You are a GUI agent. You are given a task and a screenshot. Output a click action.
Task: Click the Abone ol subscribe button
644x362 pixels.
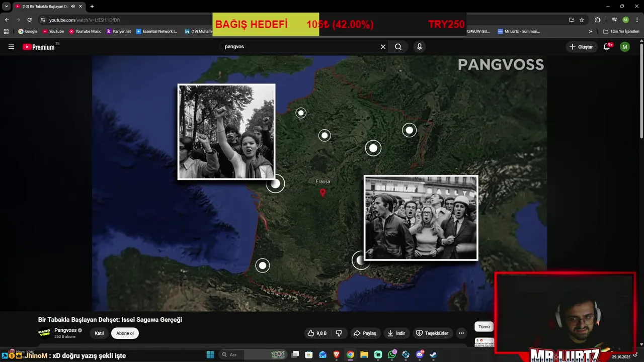pos(125,333)
